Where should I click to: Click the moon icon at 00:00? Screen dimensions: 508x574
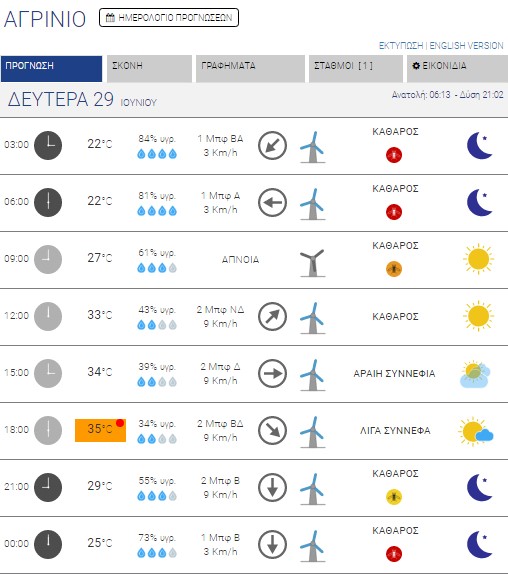pyautogui.click(x=480, y=544)
